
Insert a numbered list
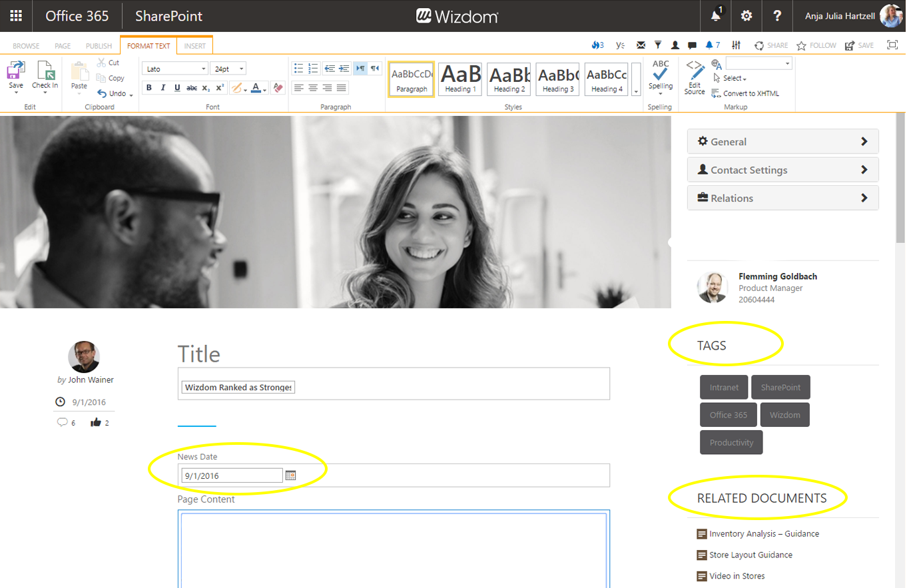coord(314,69)
